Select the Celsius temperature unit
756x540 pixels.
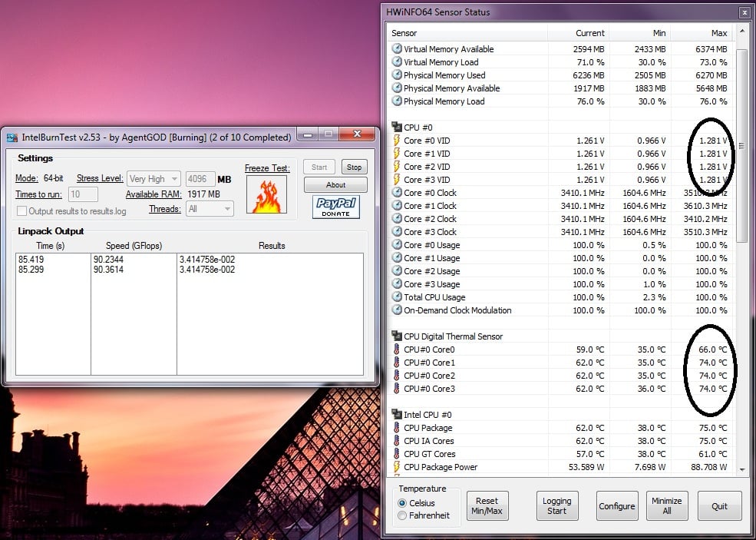(x=402, y=503)
